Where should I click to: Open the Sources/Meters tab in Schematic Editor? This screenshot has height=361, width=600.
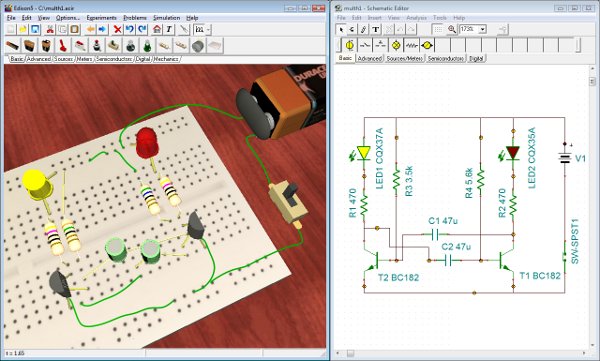click(x=404, y=59)
